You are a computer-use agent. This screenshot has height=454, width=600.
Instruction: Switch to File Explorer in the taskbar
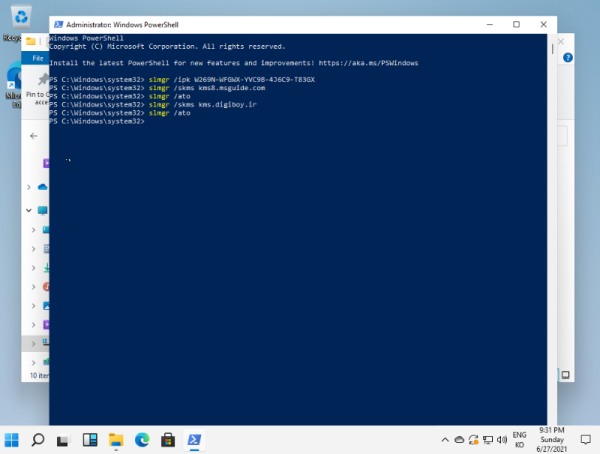(x=116, y=439)
